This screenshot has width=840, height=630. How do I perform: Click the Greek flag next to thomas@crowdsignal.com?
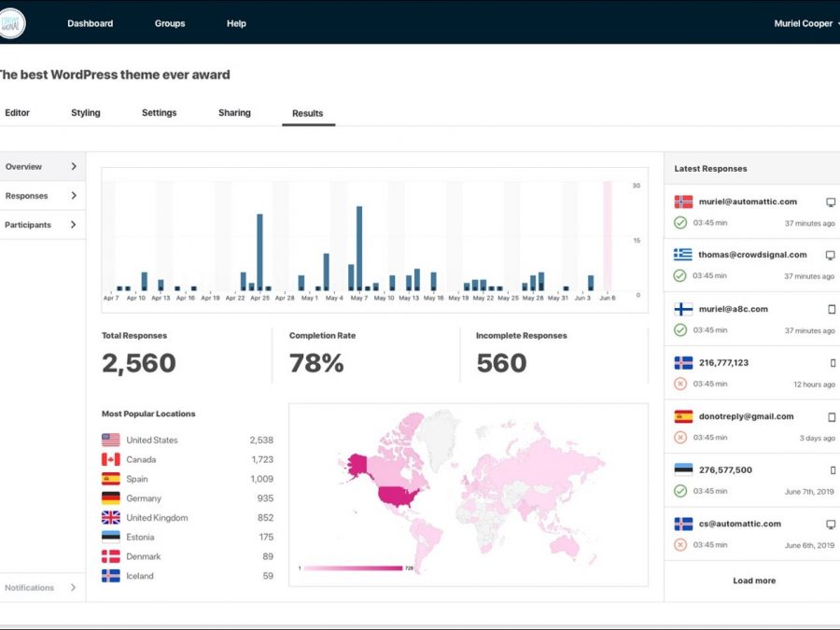(683, 255)
